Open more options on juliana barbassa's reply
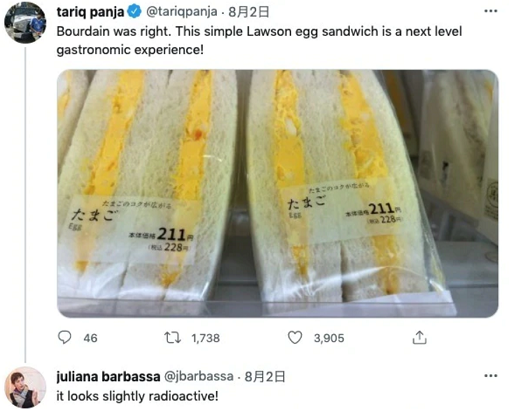 [491, 376]
